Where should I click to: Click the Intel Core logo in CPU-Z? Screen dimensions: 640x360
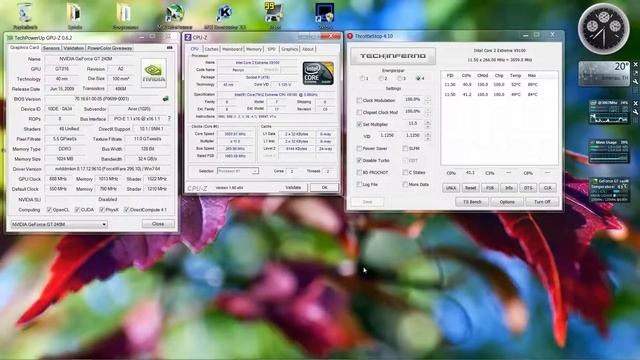pyautogui.click(x=318, y=73)
